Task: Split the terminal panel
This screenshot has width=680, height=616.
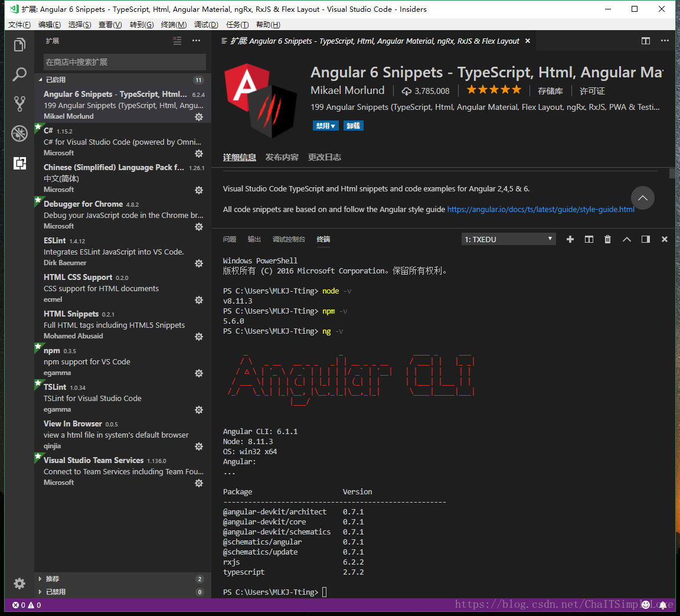Action: [x=589, y=239]
